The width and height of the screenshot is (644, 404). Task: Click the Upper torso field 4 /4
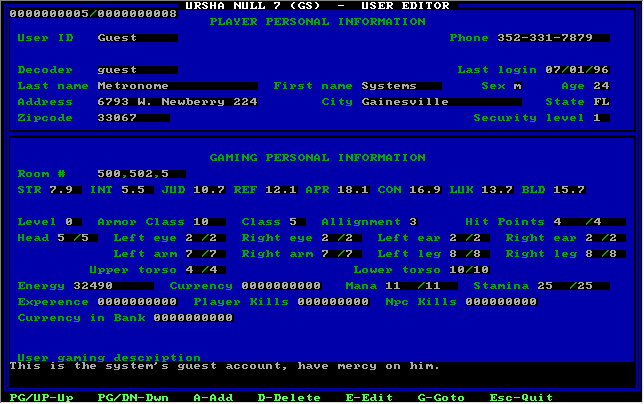(x=205, y=270)
